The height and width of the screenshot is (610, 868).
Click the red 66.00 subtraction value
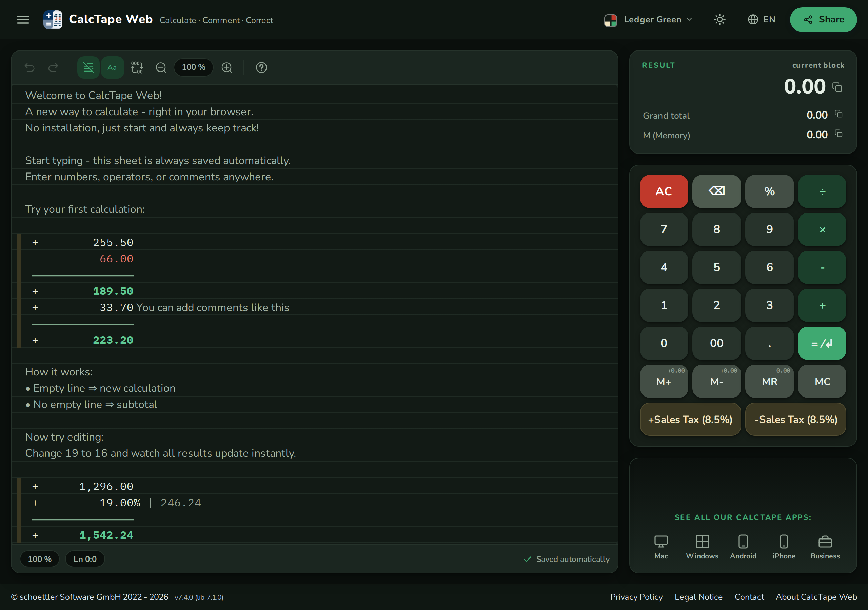pos(116,259)
